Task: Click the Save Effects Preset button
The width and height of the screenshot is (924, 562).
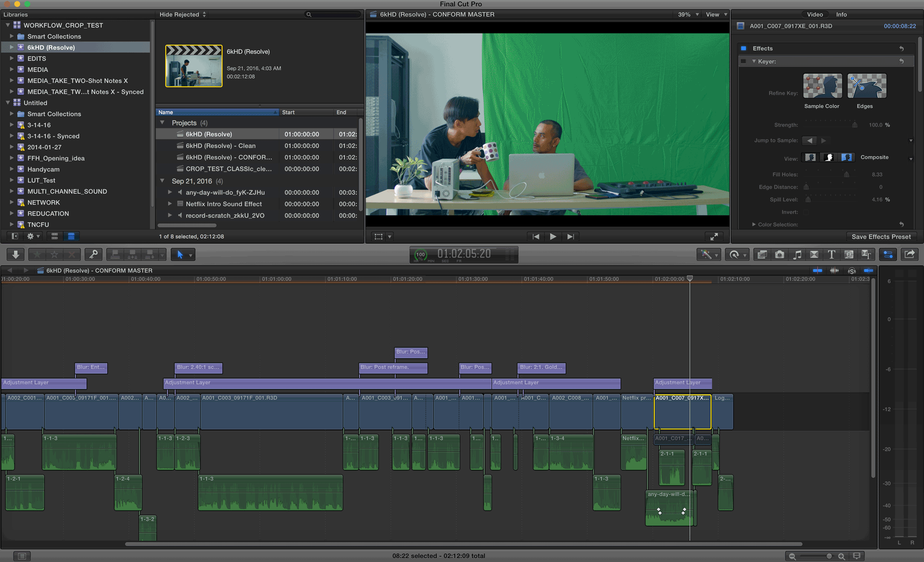Action: pyautogui.click(x=883, y=237)
